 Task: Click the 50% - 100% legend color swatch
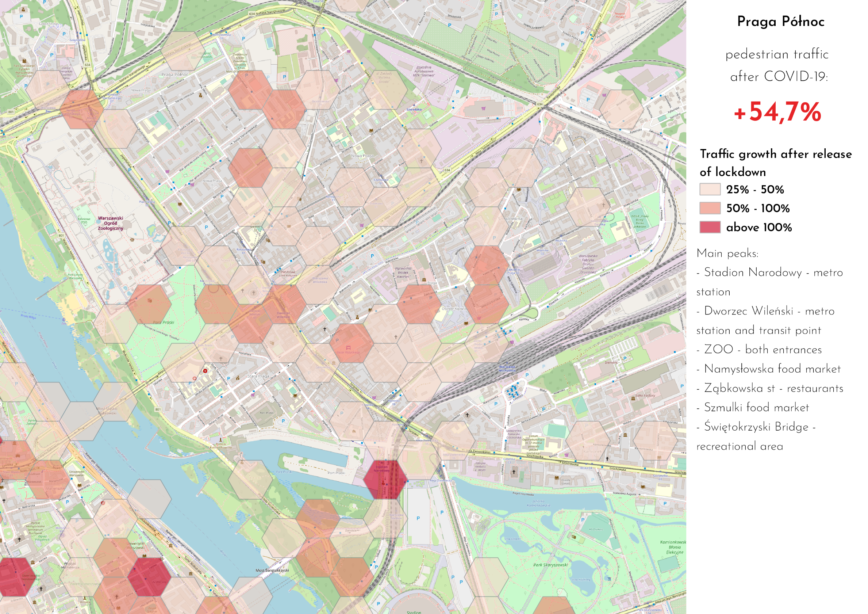(x=710, y=208)
